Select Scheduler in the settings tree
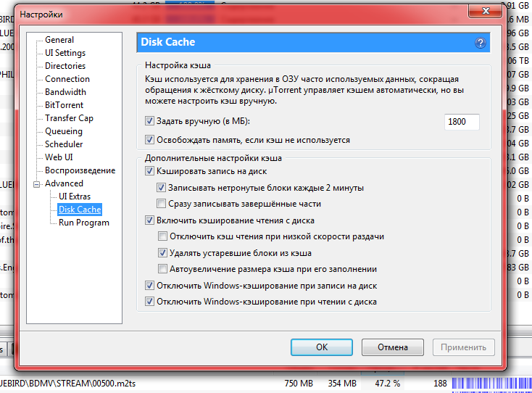 (x=64, y=144)
